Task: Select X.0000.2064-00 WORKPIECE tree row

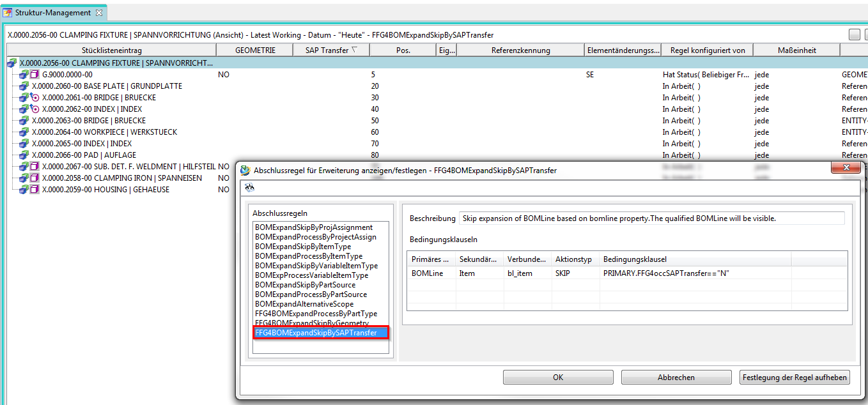Action: (x=104, y=132)
